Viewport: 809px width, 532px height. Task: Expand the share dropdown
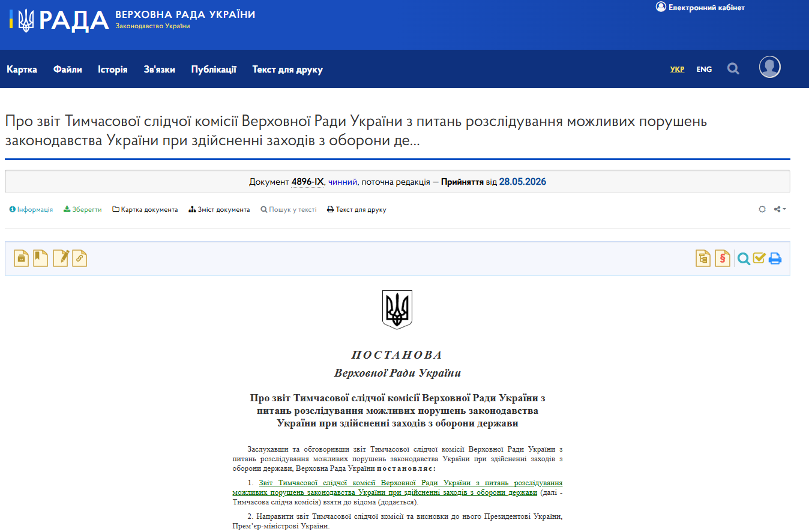(x=780, y=209)
